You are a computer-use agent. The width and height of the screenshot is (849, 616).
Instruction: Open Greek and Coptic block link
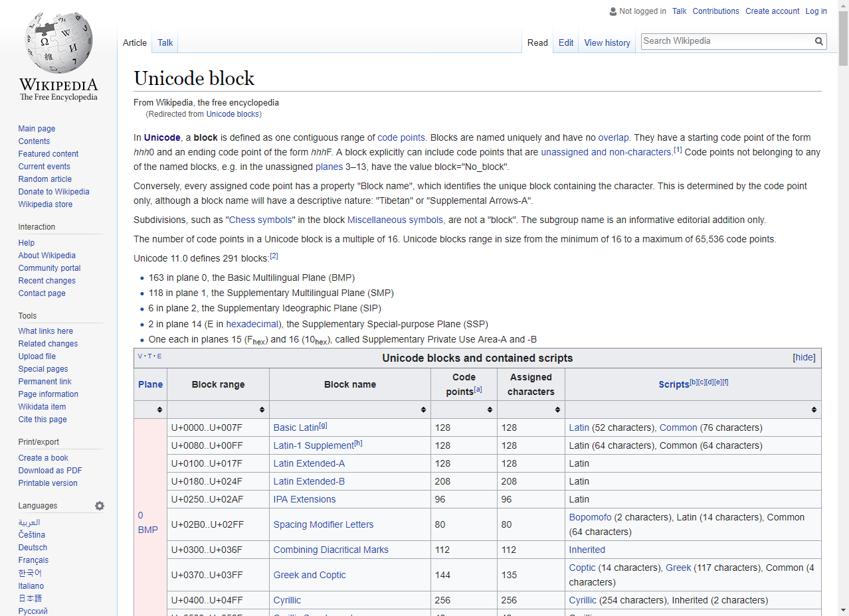[310, 575]
